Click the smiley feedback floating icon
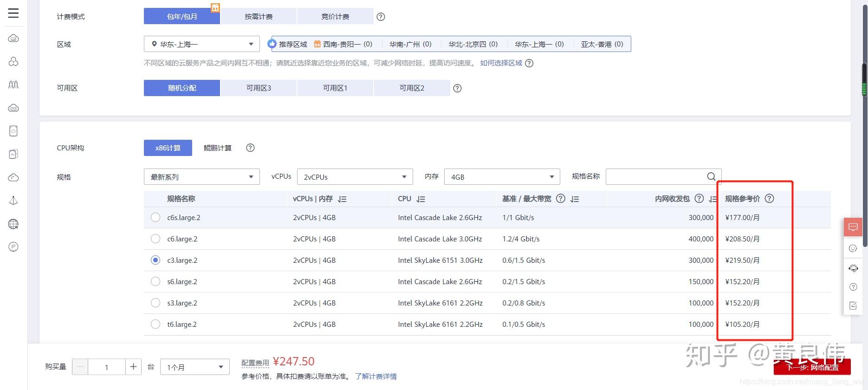This screenshot has height=390, width=868. pyautogui.click(x=853, y=248)
